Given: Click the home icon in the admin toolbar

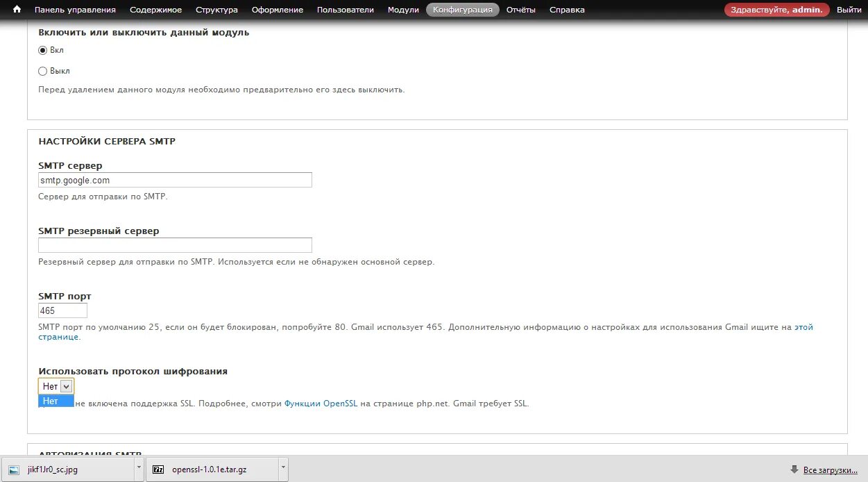Looking at the screenshot, I should click(16, 10).
